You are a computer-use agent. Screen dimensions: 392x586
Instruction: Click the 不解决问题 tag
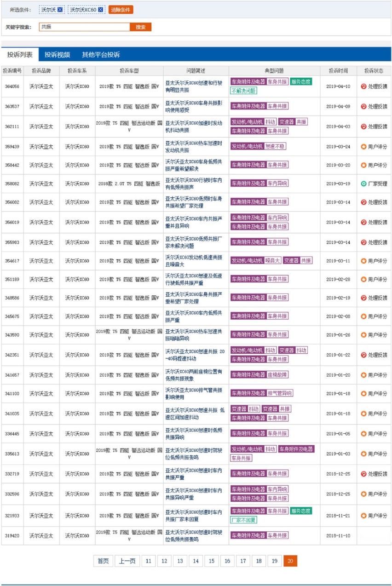point(244,91)
